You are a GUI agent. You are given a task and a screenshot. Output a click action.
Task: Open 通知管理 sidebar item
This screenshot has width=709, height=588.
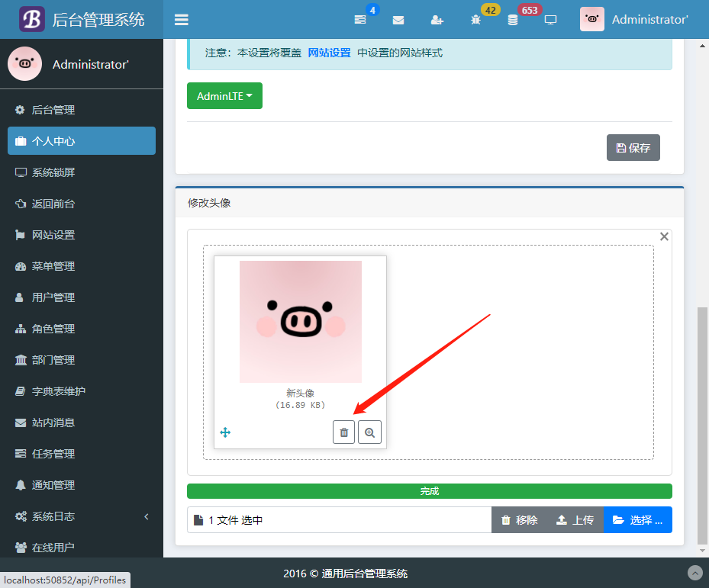[82, 485]
